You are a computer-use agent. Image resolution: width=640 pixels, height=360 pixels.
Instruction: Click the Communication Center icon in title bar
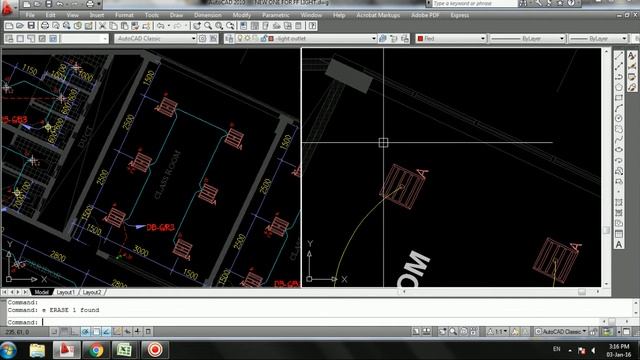[x=549, y=3]
